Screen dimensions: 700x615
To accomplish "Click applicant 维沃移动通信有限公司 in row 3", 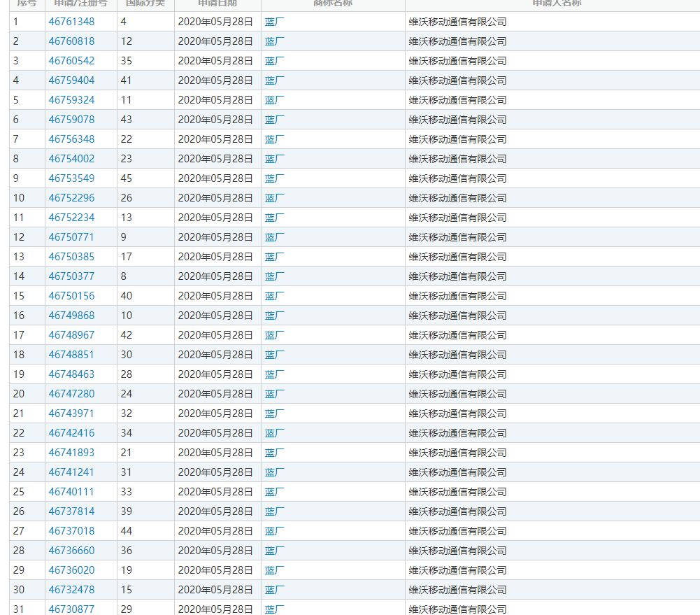I will (457, 61).
